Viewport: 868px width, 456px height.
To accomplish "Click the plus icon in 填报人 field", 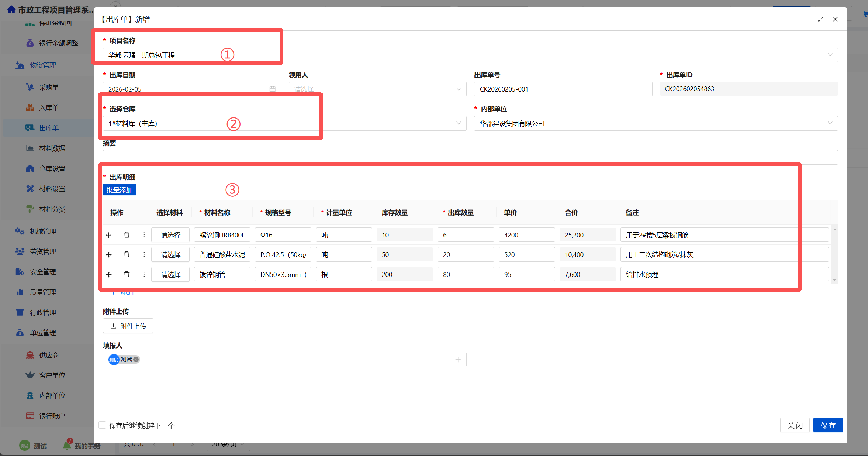I will 458,359.
